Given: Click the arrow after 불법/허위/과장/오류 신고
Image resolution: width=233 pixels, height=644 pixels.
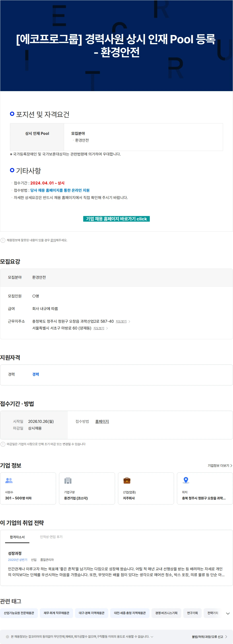Looking at the screenshot, I should [x=226, y=637].
